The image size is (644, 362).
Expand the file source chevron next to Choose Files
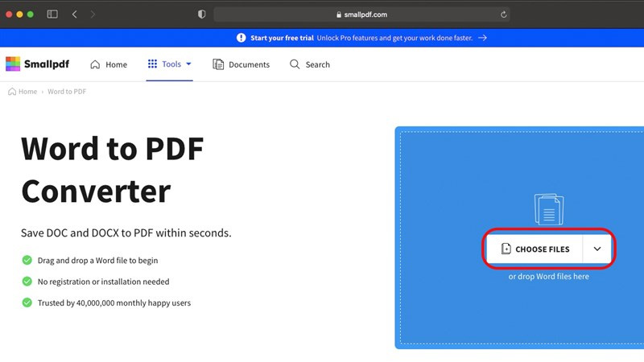click(x=597, y=249)
